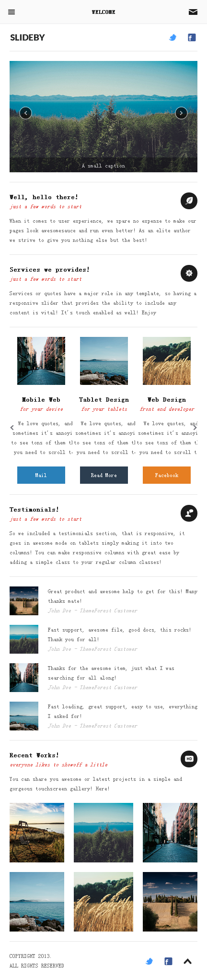The image size is (207, 980).
Task: Slide services carousel to the left
Action: (x=12, y=428)
